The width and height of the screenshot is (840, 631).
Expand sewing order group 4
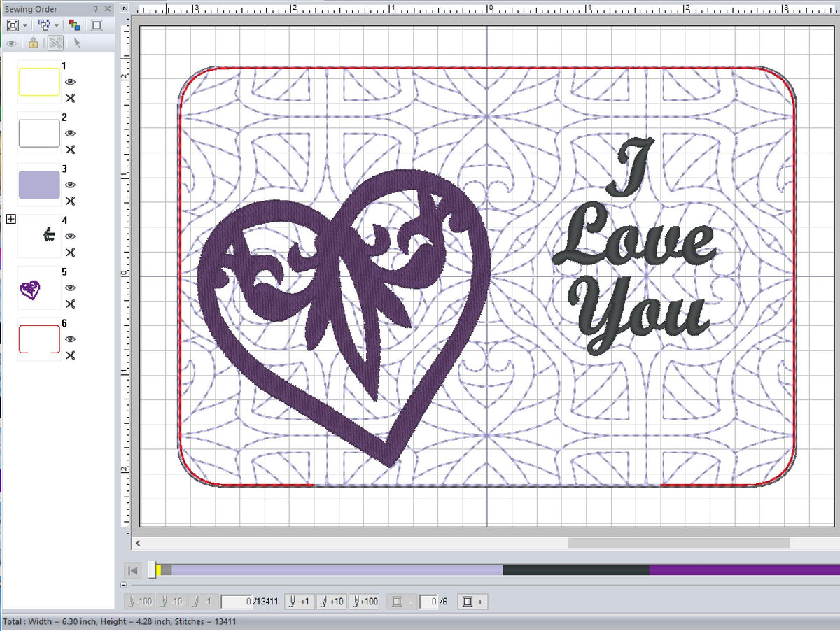(x=10, y=220)
